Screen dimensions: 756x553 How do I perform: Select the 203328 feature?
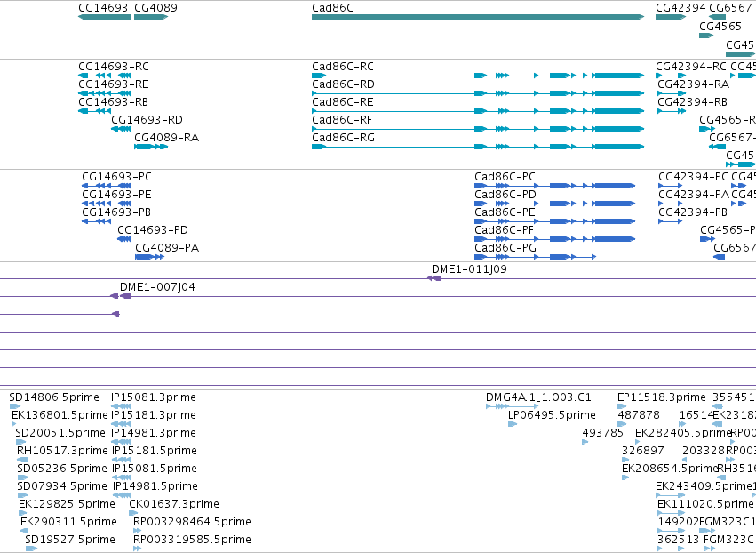tap(684, 460)
